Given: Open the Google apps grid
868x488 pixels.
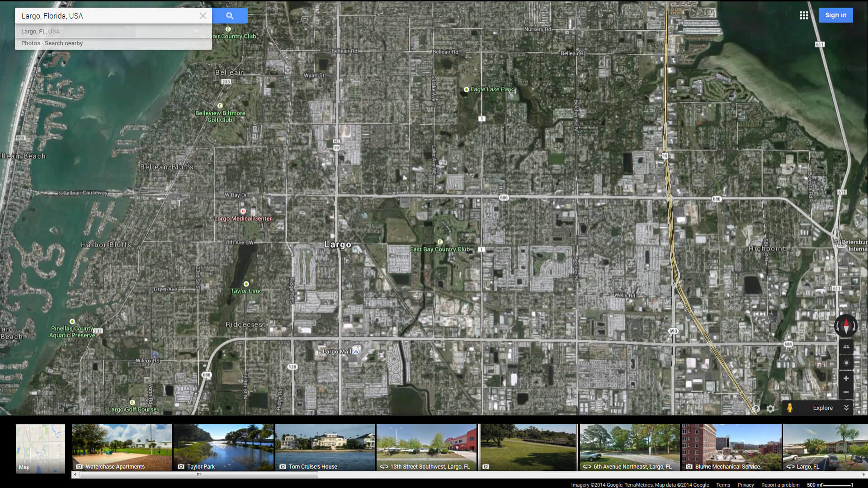Looking at the screenshot, I should tap(804, 15).
